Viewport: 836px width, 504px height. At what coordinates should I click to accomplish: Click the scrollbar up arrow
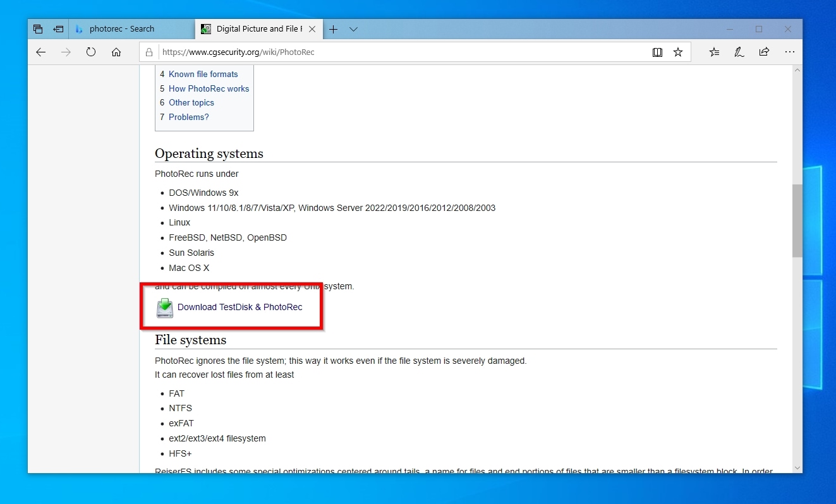797,69
